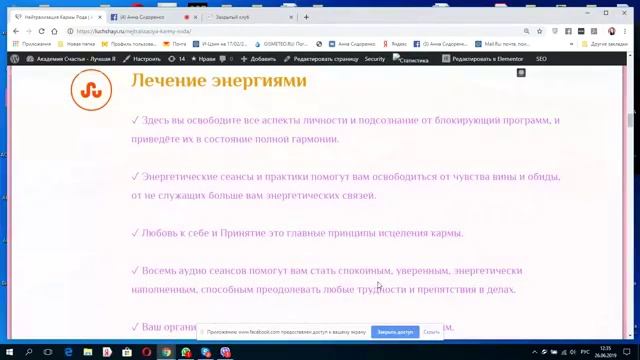Open the Почта bookmark
The height and width of the screenshot is (360, 640).
click(x=175, y=44)
